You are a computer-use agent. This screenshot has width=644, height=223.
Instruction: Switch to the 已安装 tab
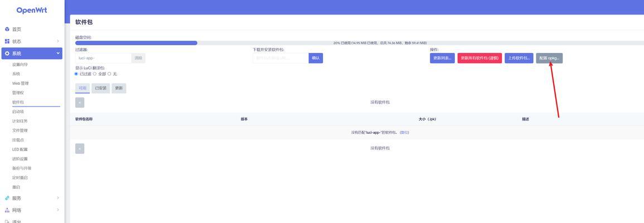click(x=100, y=88)
